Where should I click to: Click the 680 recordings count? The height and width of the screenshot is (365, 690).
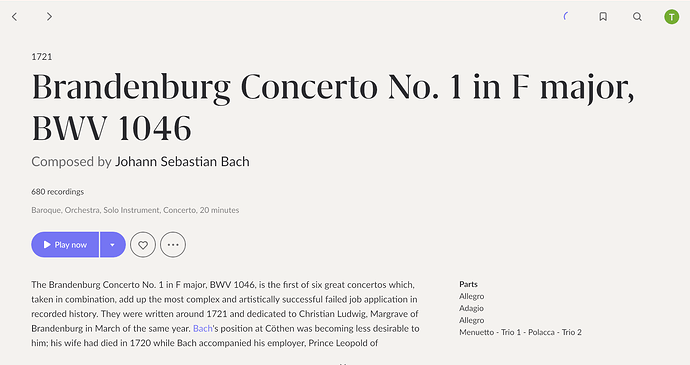[58, 192]
